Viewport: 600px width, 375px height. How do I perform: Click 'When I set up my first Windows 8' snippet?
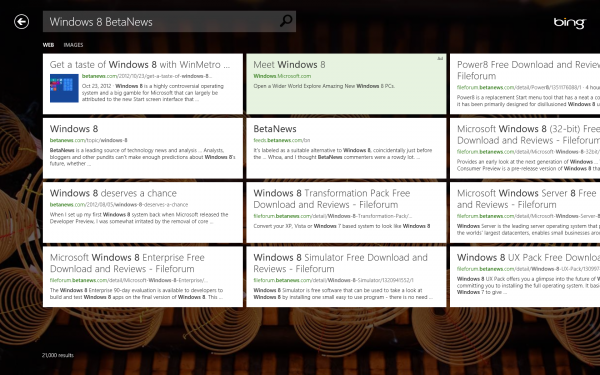click(139, 218)
